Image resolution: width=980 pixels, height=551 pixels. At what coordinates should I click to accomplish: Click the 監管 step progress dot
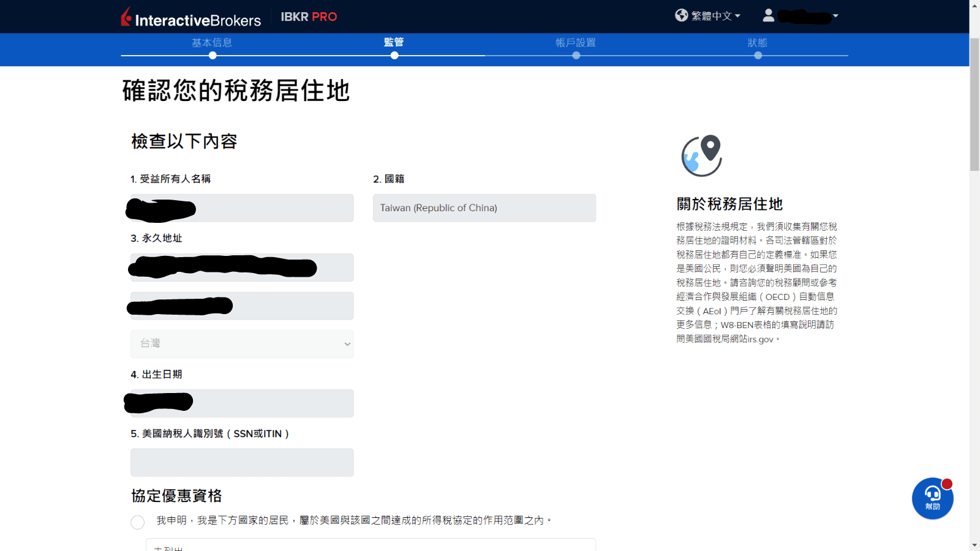click(394, 55)
